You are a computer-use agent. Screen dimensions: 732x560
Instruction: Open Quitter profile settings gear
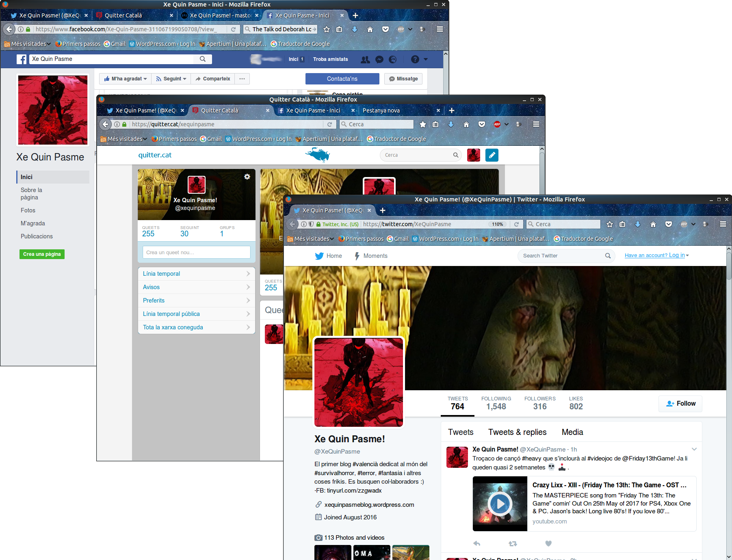coord(247,177)
